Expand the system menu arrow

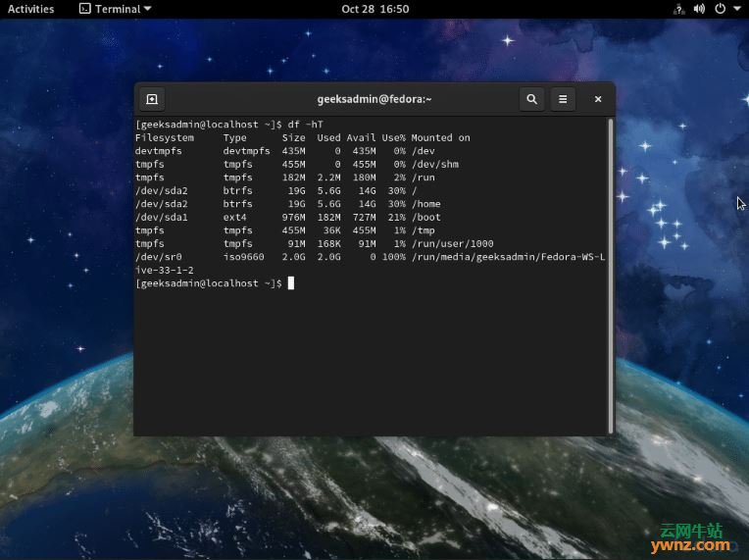pos(736,9)
